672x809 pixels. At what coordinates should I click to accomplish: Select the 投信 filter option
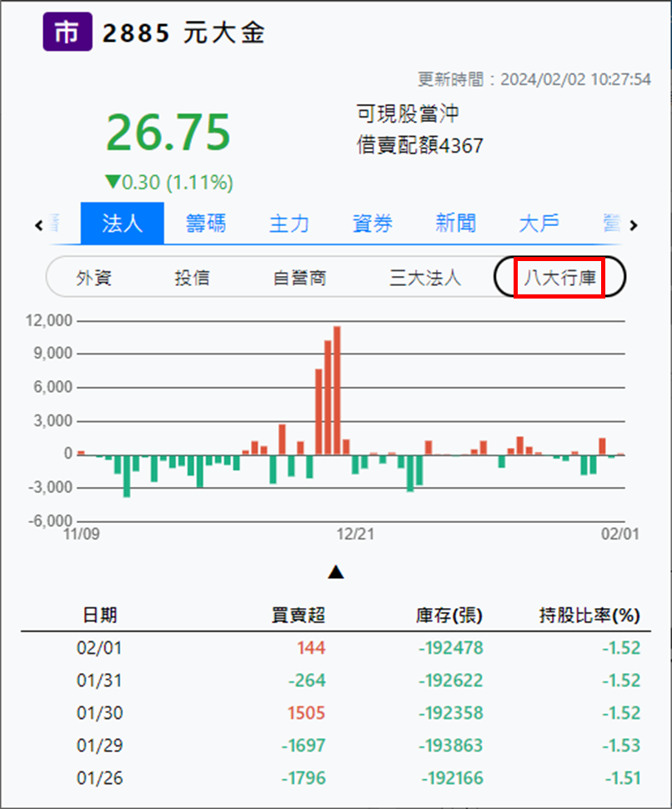(x=192, y=278)
